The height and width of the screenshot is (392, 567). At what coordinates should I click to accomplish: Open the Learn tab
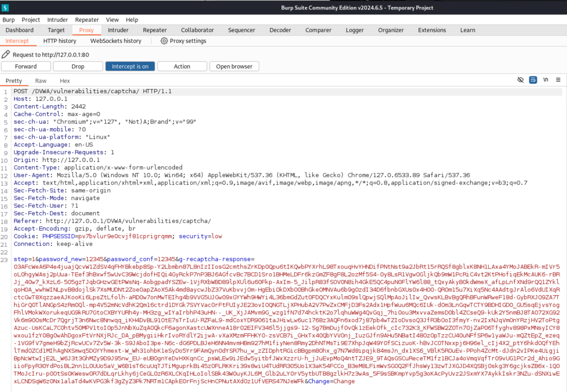pyautogui.click(x=467, y=30)
